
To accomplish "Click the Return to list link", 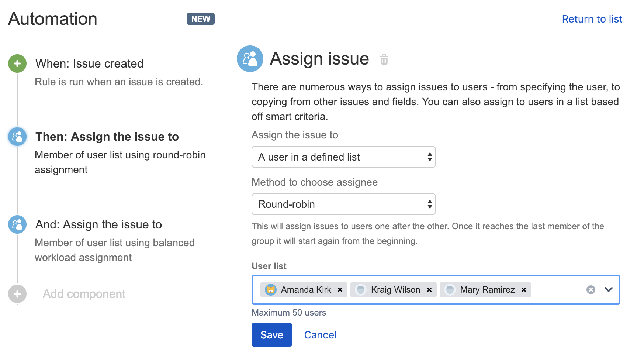I will click(x=592, y=19).
